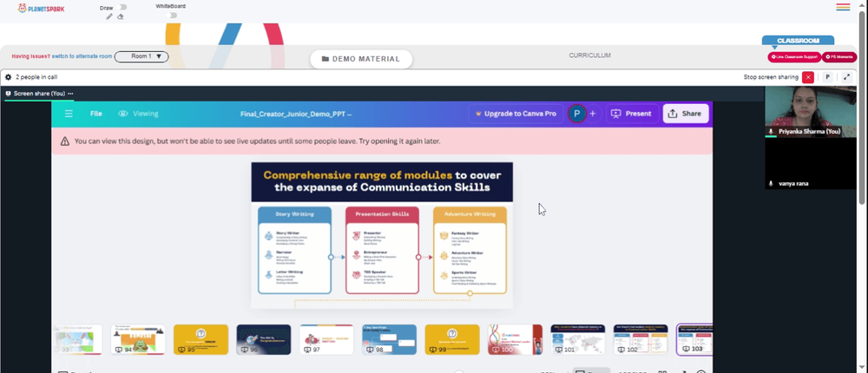The height and width of the screenshot is (373, 868).
Task: Click the Present button
Action: (632, 114)
